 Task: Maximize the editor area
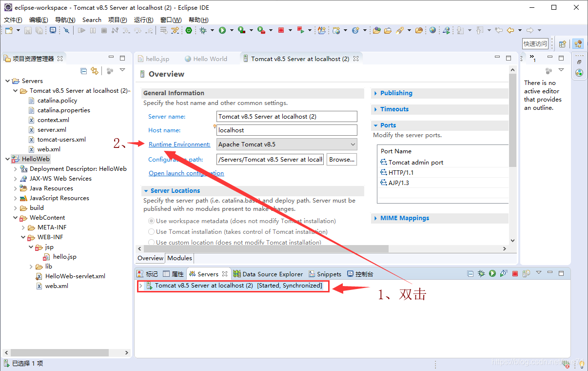coord(509,58)
